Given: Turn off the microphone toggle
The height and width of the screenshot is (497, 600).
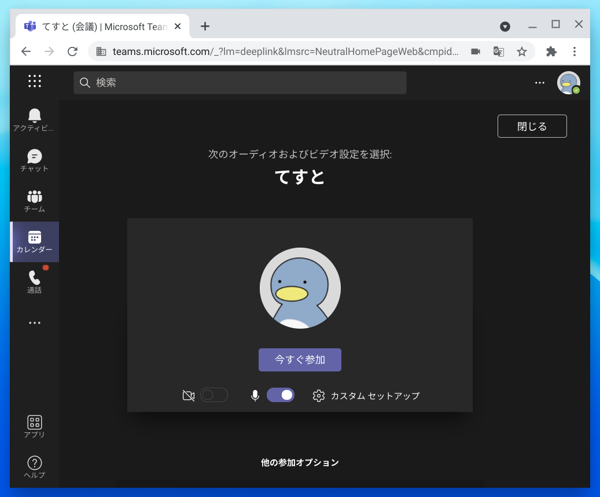Looking at the screenshot, I should point(280,395).
